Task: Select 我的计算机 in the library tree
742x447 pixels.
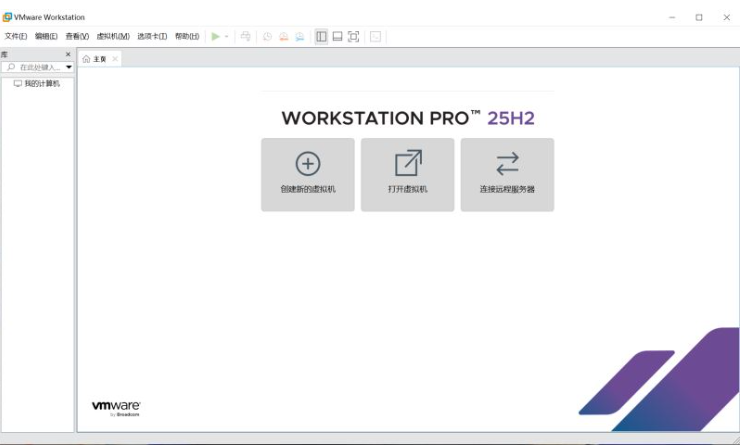Action: tap(37, 84)
